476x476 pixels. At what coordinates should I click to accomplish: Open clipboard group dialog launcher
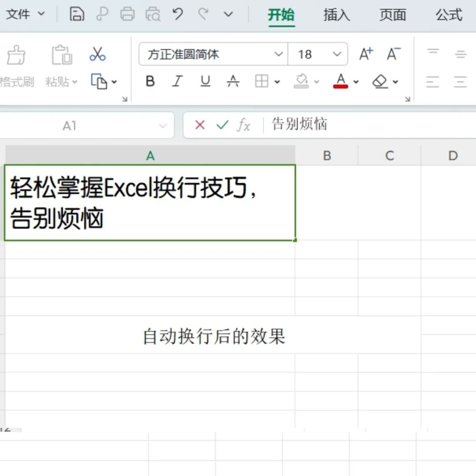point(125,99)
